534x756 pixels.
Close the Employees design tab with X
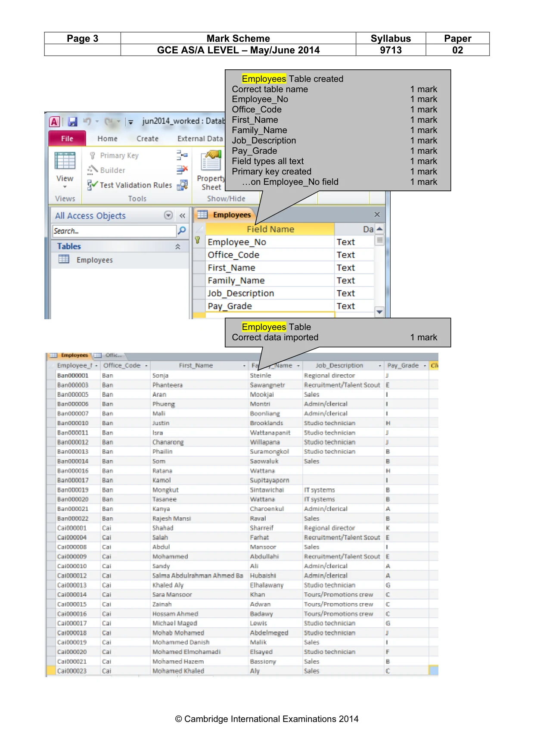(x=377, y=215)
